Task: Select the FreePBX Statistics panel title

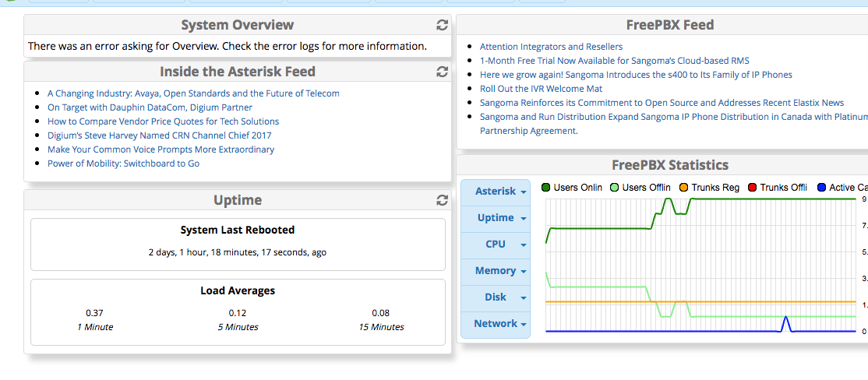Action: [x=670, y=165]
